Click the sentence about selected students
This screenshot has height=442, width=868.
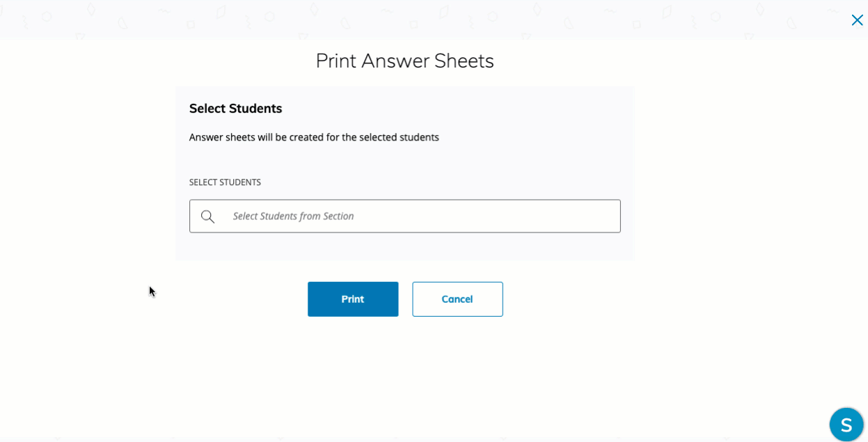point(314,137)
